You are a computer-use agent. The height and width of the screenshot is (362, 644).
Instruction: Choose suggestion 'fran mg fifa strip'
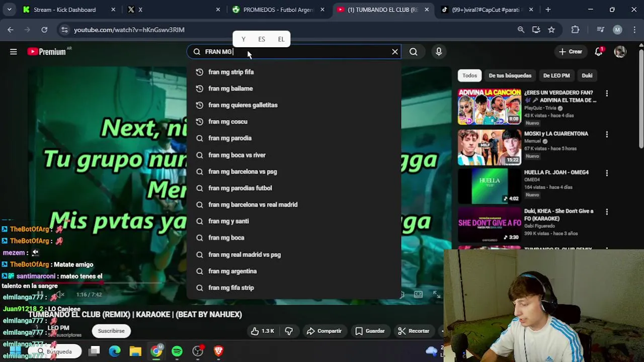tap(294, 288)
